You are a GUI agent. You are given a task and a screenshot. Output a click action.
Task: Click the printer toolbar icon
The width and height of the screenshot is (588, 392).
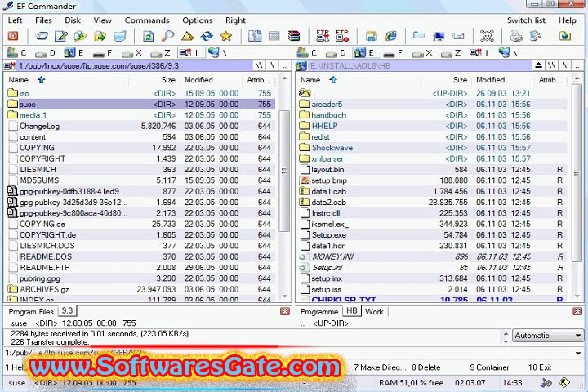[516, 36]
